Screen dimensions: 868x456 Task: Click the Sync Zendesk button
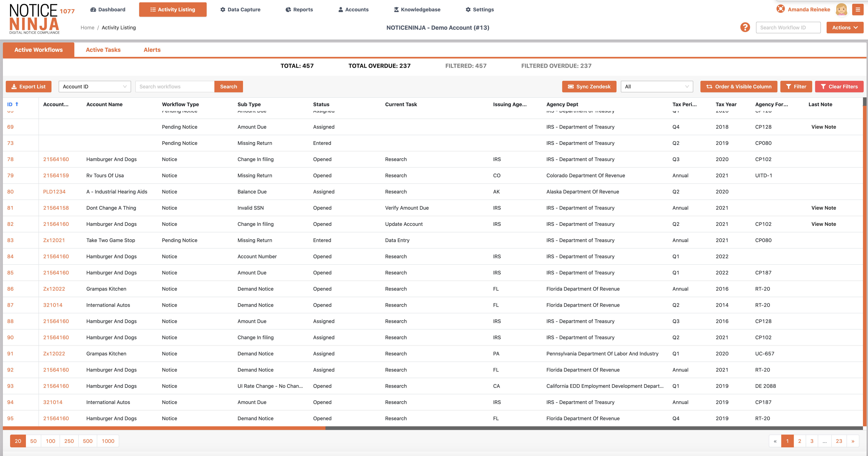(x=589, y=87)
